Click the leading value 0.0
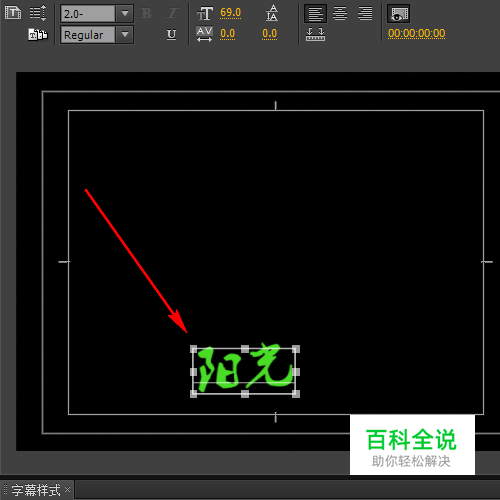 pos(269,34)
